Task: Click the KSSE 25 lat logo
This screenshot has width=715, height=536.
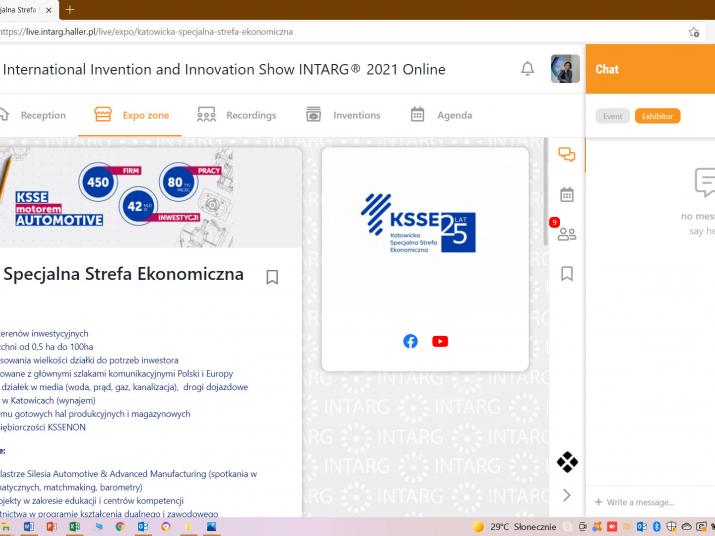Action: tap(418, 222)
